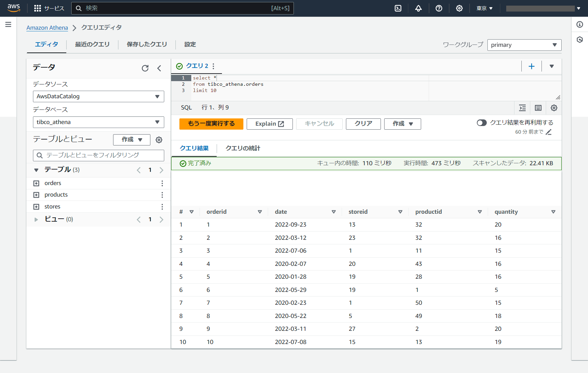Open the AwsDataCatalog data source dropdown
This screenshot has width=588, height=373.
pyautogui.click(x=98, y=96)
